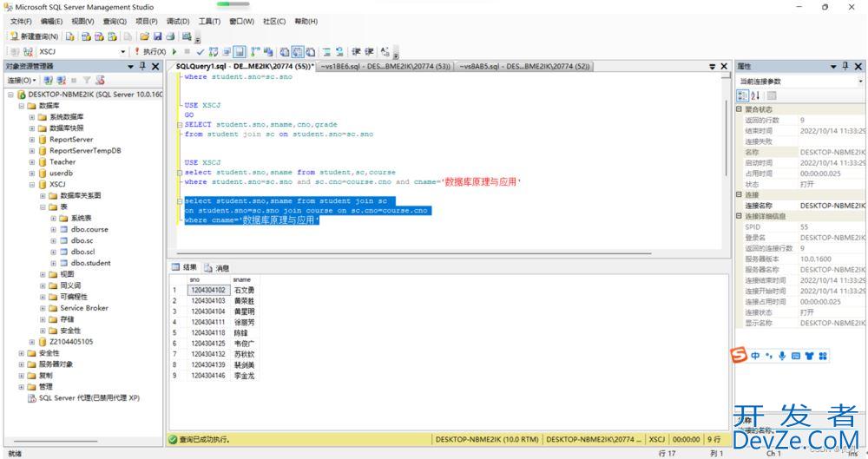Viewport: 868px width, 459px height.
Task: Open the file folder icon in toolbar
Action: (x=144, y=36)
